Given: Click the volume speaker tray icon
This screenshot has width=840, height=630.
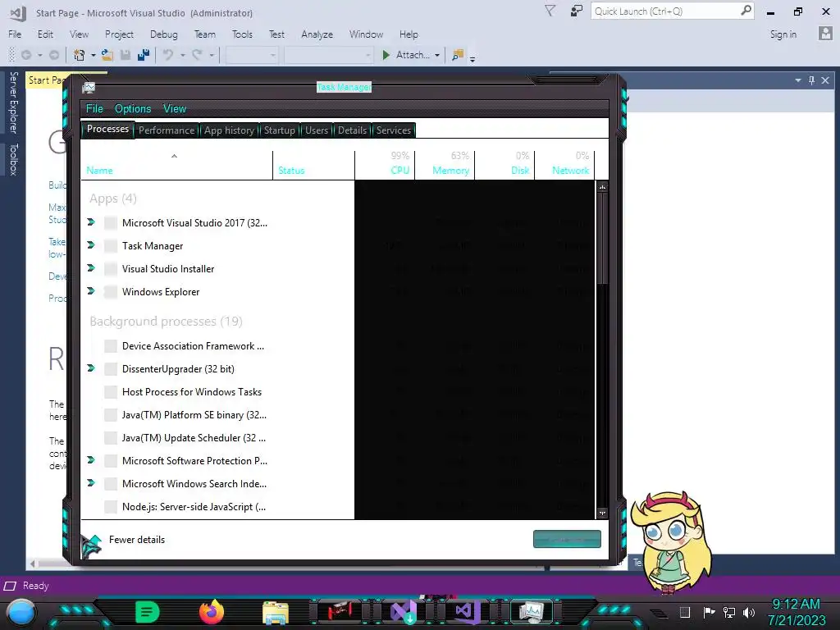Looking at the screenshot, I should click(x=749, y=612).
